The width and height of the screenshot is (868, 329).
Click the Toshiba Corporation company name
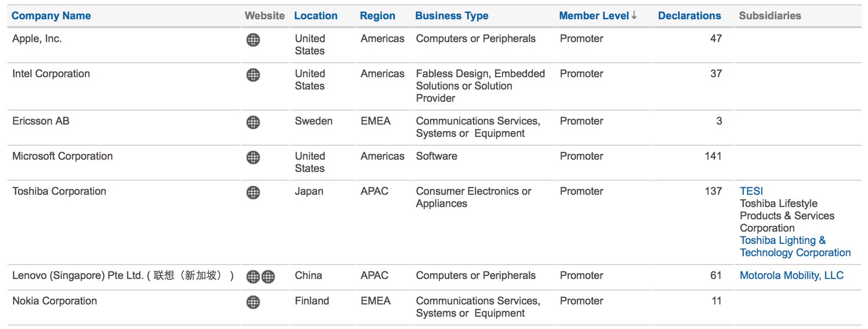[x=59, y=191]
